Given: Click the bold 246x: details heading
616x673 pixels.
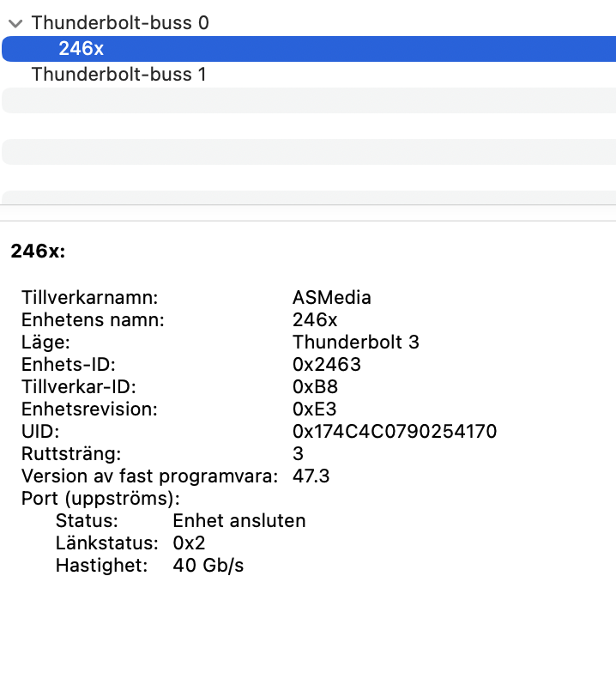Looking at the screenshot, I should tap(38, 252).
